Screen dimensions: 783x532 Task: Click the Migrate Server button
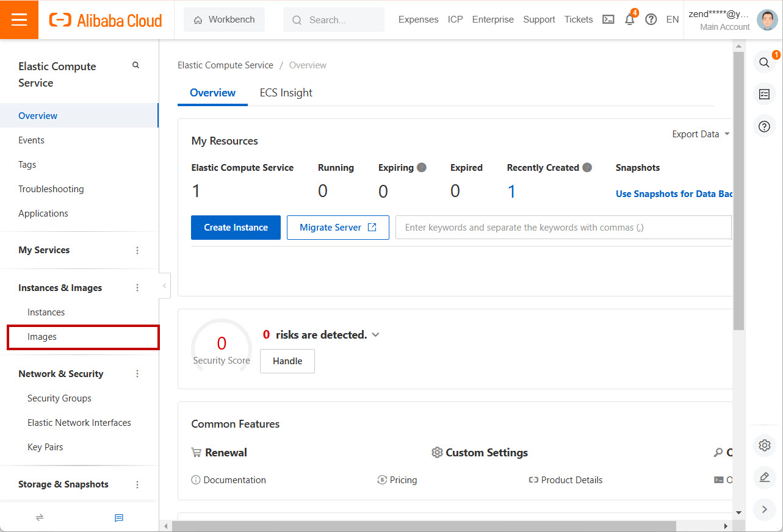pos(337,228)
